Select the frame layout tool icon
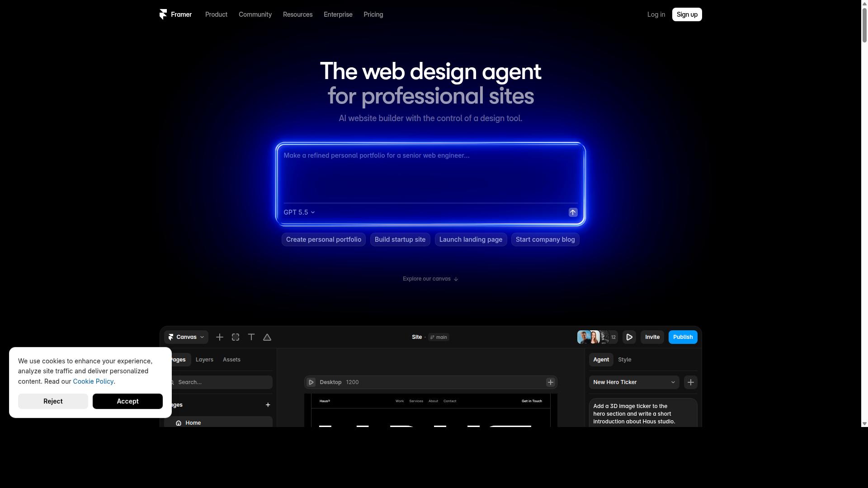 pos(236,337)
